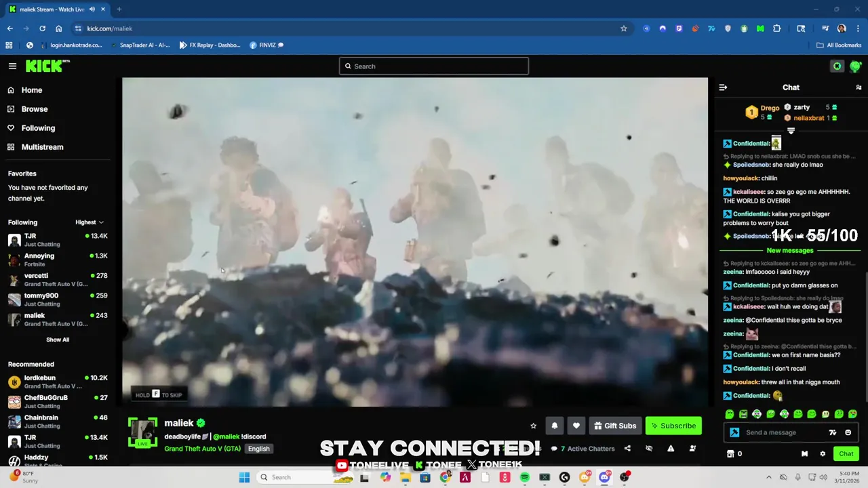Open a new tab with plus
The height and width of the screenshot is (488, 868).
119,9
